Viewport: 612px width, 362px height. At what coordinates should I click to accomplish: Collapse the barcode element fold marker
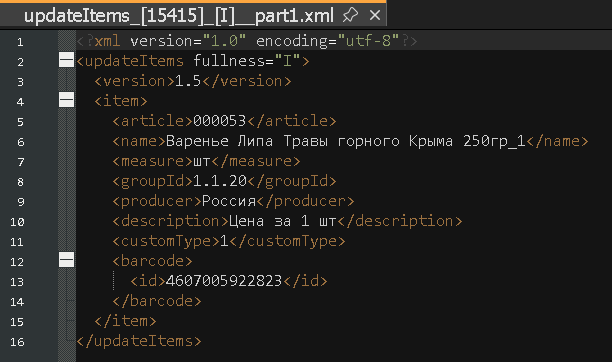pyautogui.click(x=66, y=260)
